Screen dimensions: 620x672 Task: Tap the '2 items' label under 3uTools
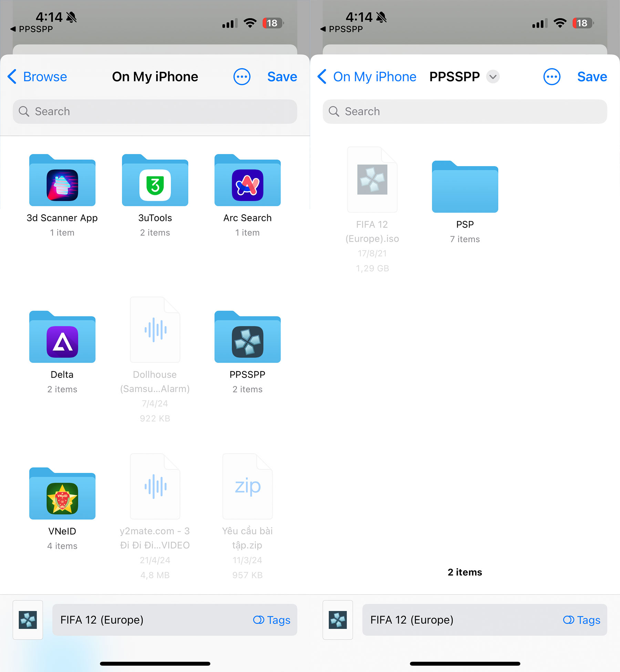click(x=155, y=233)
